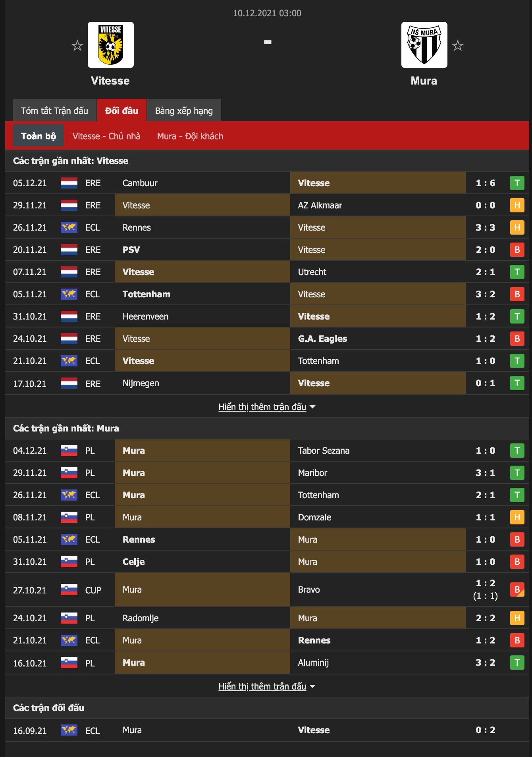
Task: Open Maribor team link
Action: tap(313, 473)
